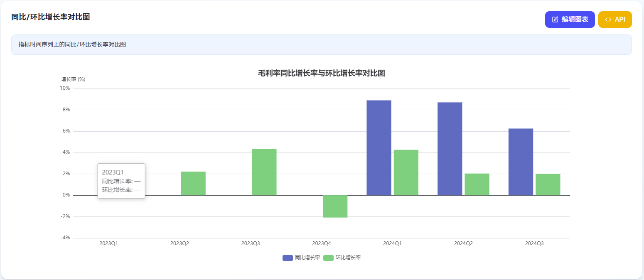Image resolution: width=644 pixels, height=280 pixels.
Task: Click the description 指标时间序列上的同比/环比增长率对比图
Action: pos(72,44)
